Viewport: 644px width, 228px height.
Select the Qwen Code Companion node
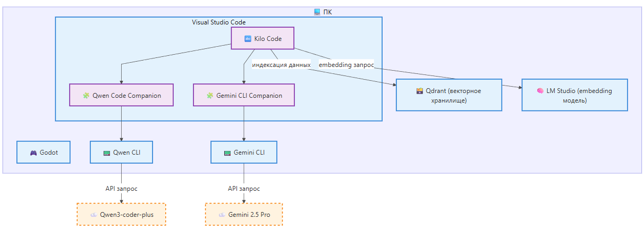122,95
